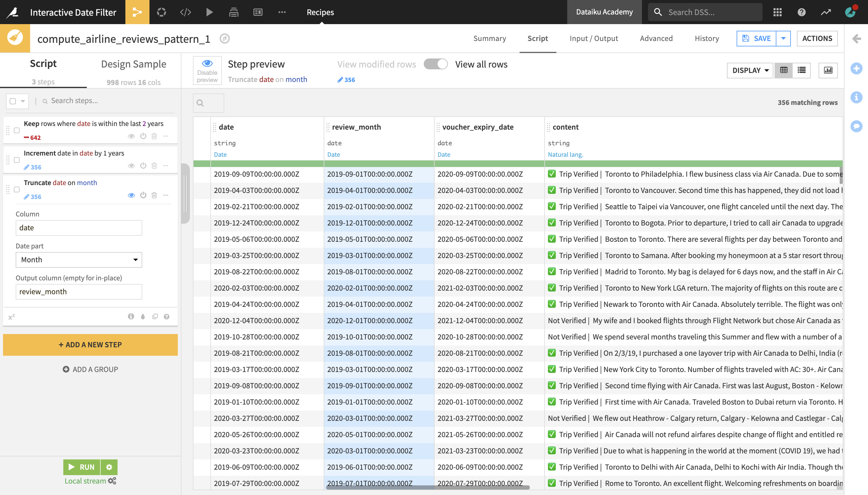Viewport: 868px width, 495px height.
Task: Open the Recipes menu in top bar
Action: point(320,12)
